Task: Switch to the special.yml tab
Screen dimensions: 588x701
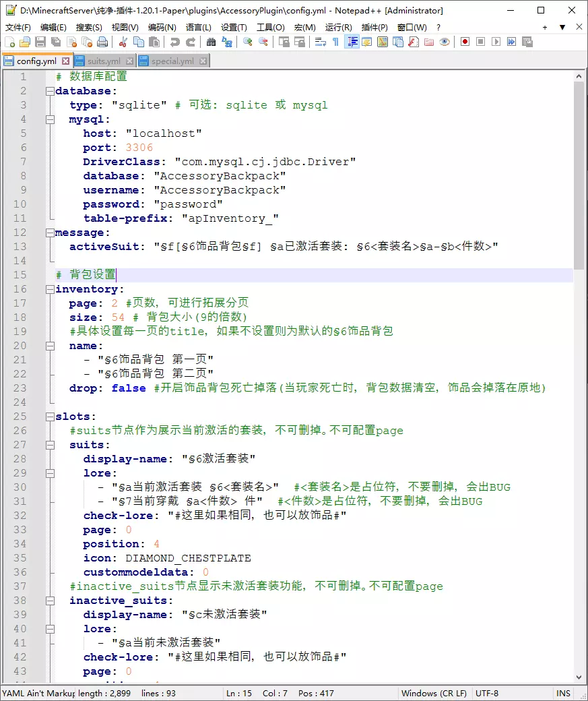Action: (172, 61)
